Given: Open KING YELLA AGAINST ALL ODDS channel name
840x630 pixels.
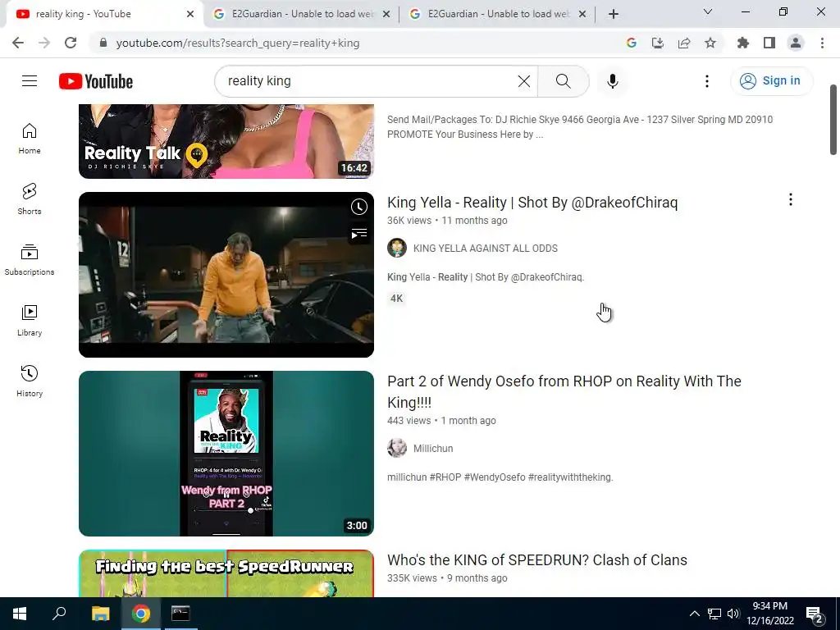Looking at the screenshot, I should 486,248.
